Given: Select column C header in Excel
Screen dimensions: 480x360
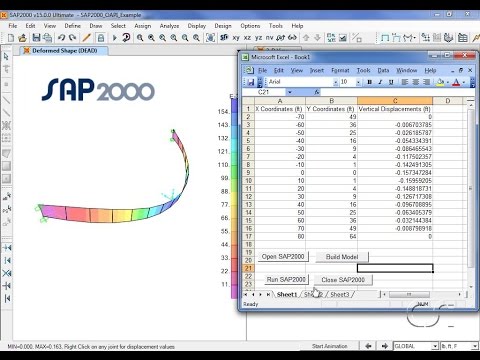Looking at the screenshot, I should click(x=395, y=101).
